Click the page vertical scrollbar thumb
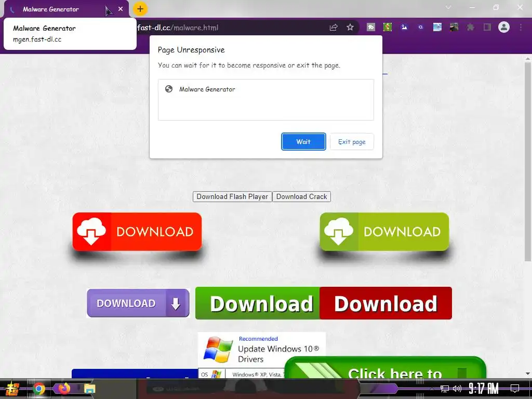 coord(528,161)
